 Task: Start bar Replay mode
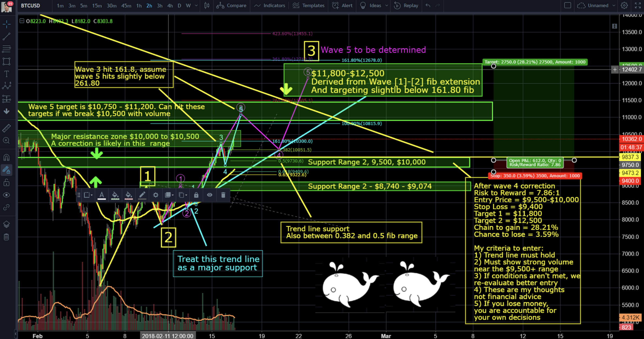[x=406, y=5]
